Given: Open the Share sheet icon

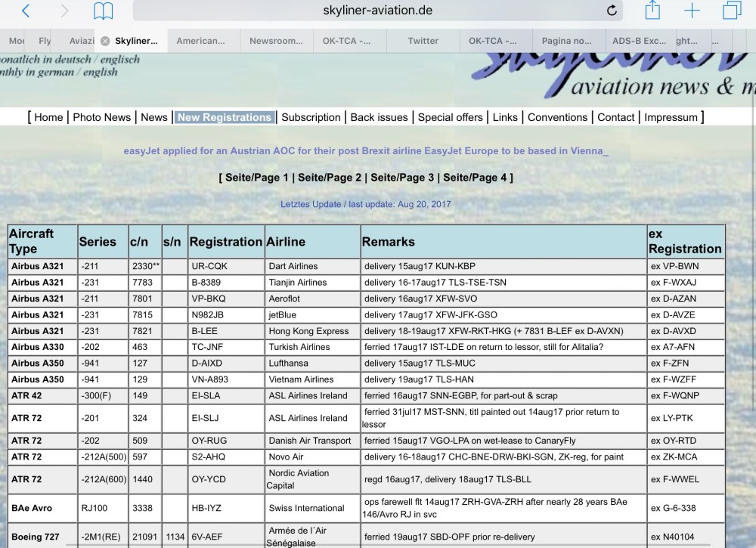Looking at the screenshot, I should (x=652, y=11).
